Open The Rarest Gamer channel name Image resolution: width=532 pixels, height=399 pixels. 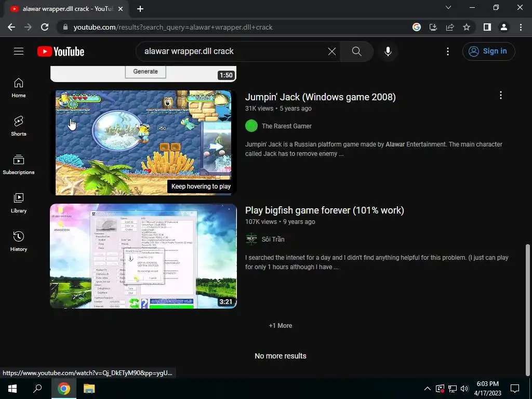[287, 126]
